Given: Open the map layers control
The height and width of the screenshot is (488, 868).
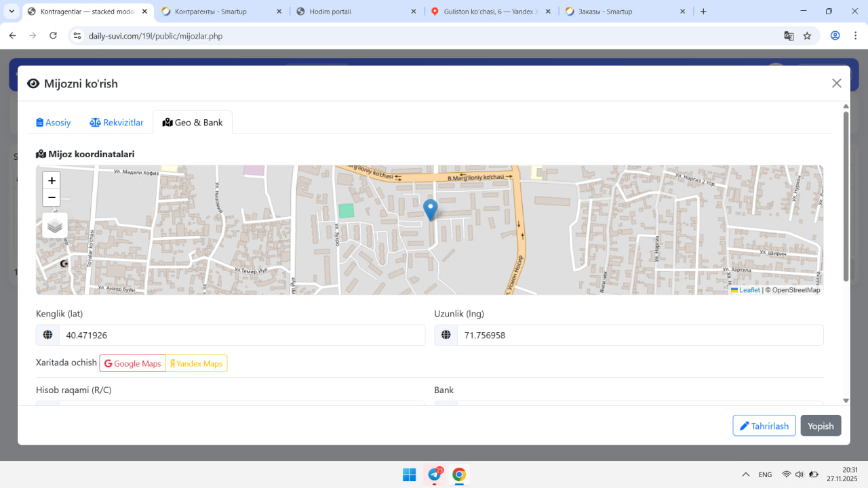Looking at the screenshot, I should pos(55,226).
